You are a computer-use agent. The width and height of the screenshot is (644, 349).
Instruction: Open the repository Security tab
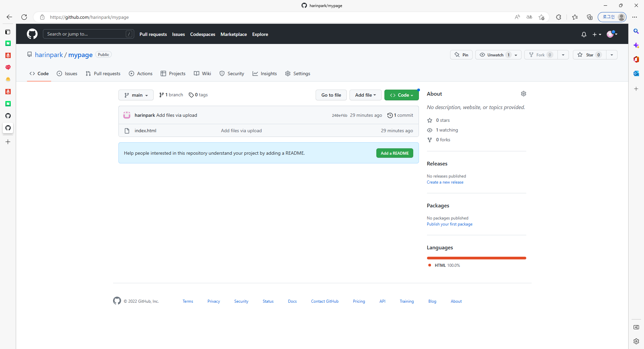[x=232, y=73]
